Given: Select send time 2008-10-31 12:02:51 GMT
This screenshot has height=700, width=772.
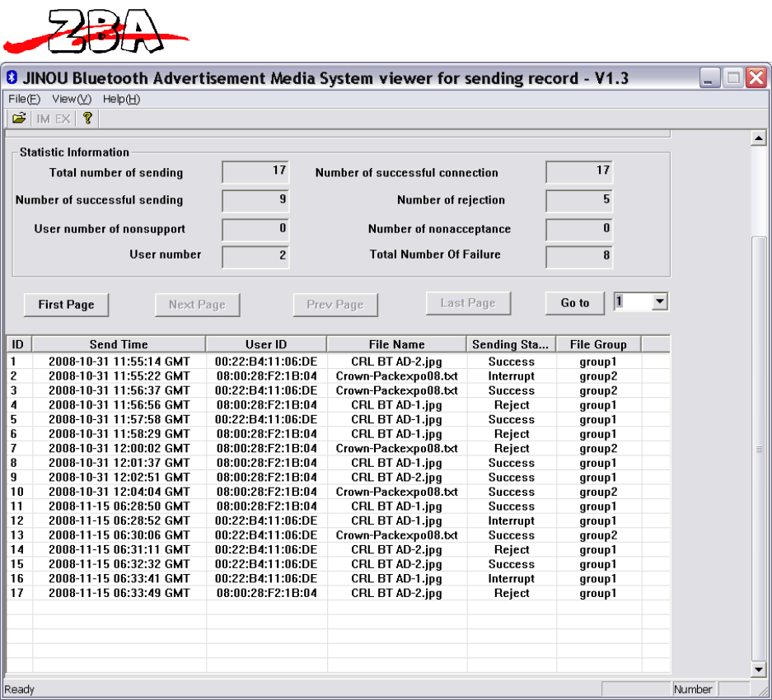Looking at the screenshot, I should (x=119, y=478).
